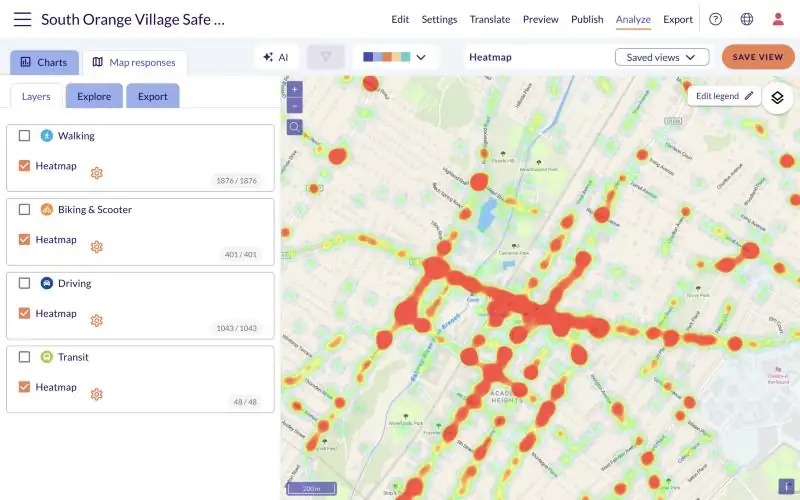Go to the Publish section
This screenshot has height=500, width=800.
[x=587, y=19]
